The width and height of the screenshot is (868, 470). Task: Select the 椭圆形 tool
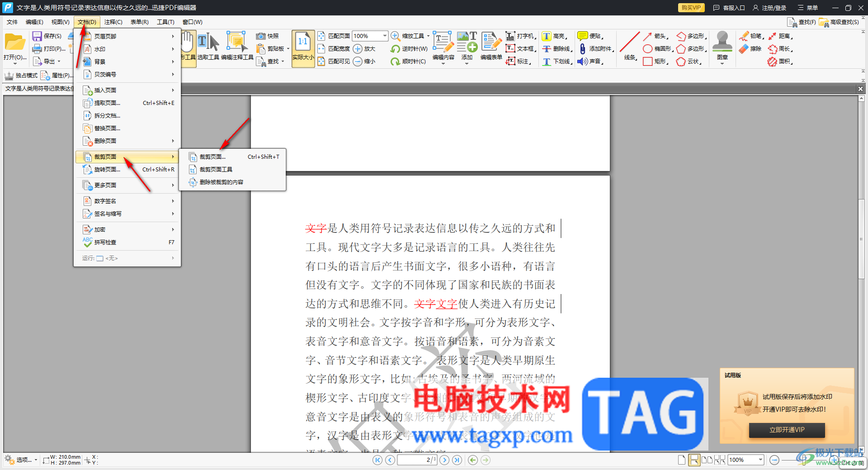(658, 49)
